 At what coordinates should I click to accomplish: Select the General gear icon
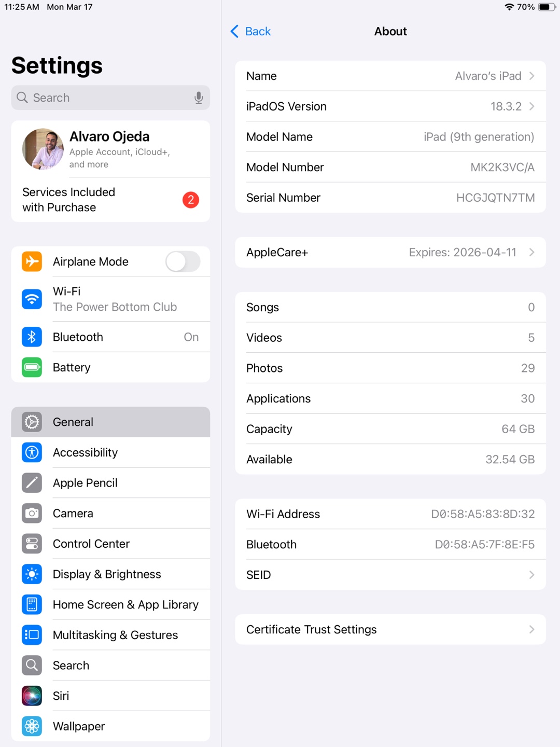tap(32, 422)
